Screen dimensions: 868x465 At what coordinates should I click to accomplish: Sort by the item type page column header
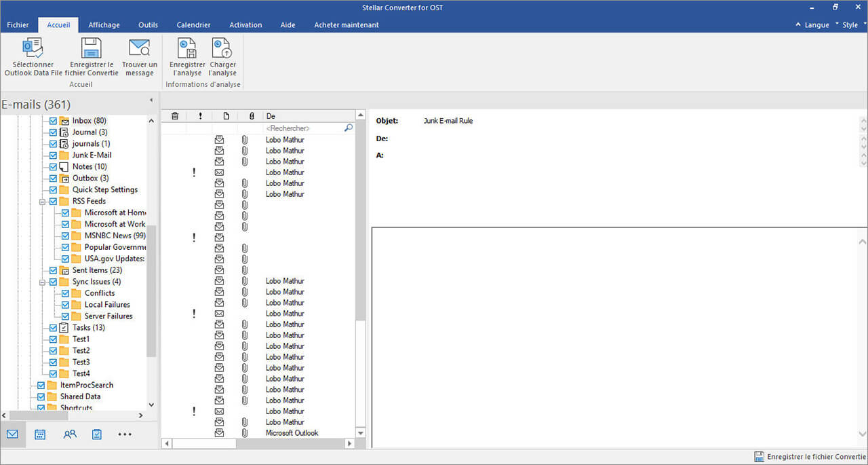(226, 116)
